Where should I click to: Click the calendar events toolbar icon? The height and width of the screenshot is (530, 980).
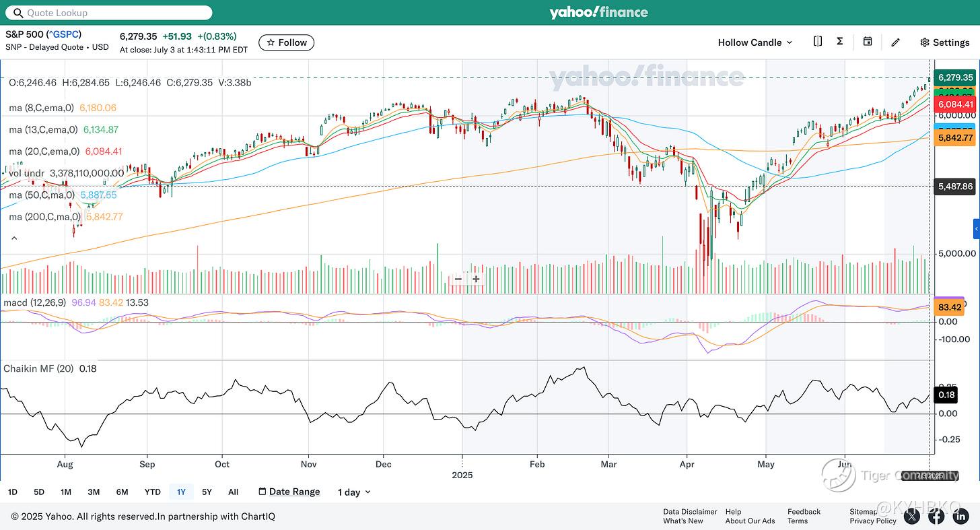click(868, 42)
